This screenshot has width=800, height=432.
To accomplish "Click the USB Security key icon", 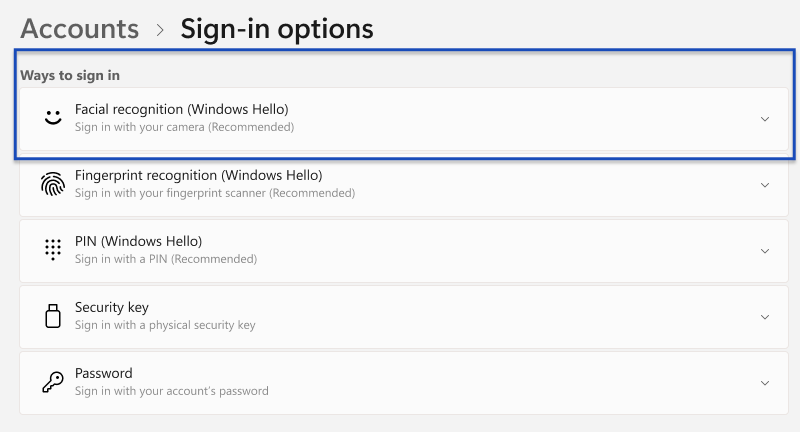I will pos(53,316).
